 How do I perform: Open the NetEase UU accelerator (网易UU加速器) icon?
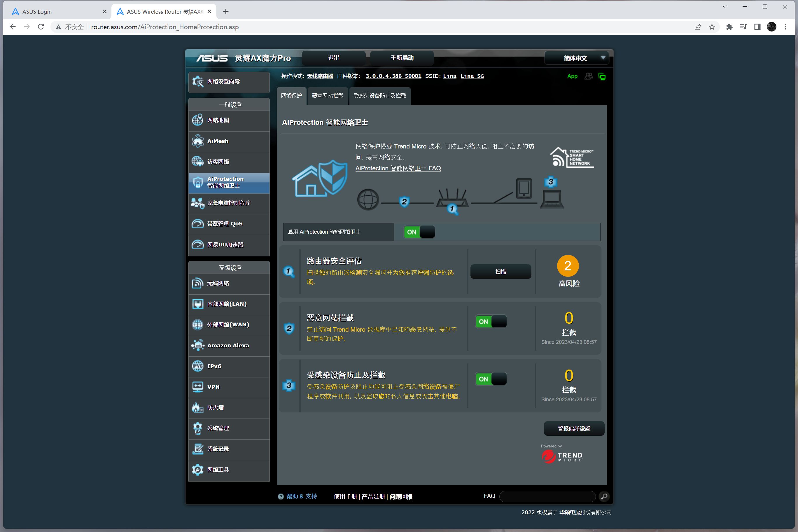pyautogui.click(x=197, y=245)
